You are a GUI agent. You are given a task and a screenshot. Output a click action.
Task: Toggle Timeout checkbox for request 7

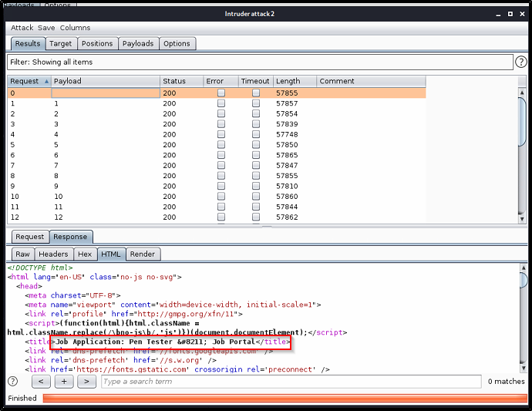256,165
